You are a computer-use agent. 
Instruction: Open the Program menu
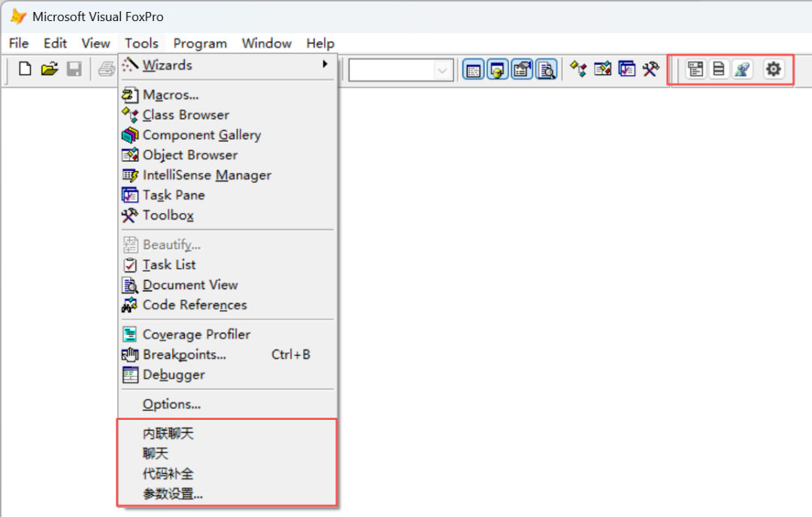point(200,43)
